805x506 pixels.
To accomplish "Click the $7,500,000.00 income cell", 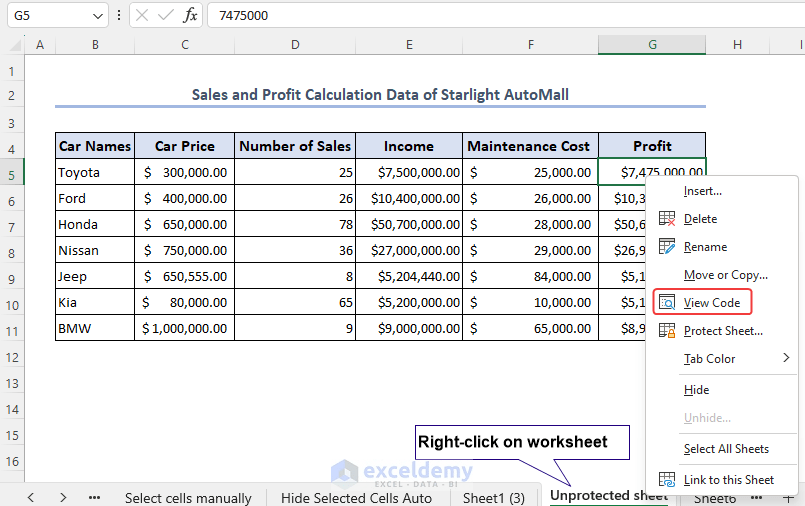I will (409, 172).
